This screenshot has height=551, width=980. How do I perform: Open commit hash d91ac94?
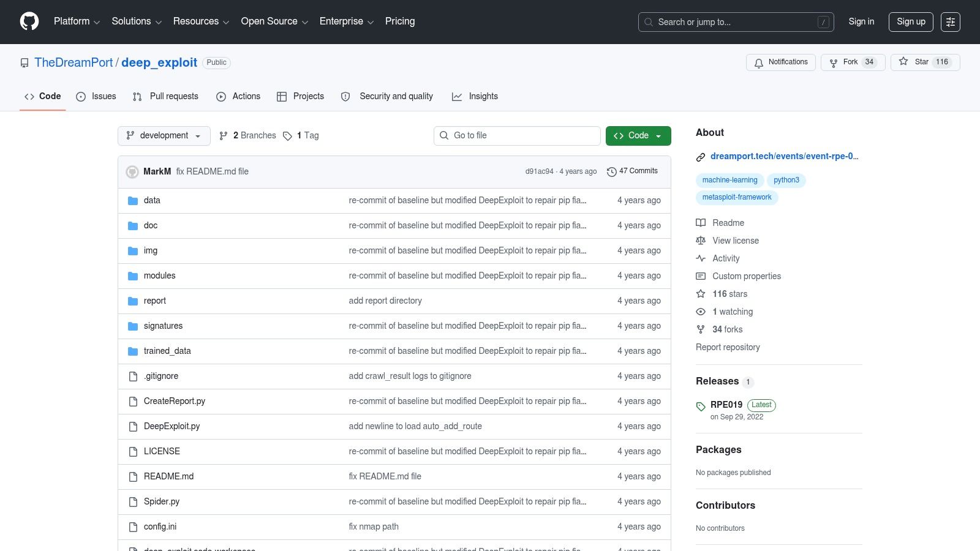click(x=539, y=172)
